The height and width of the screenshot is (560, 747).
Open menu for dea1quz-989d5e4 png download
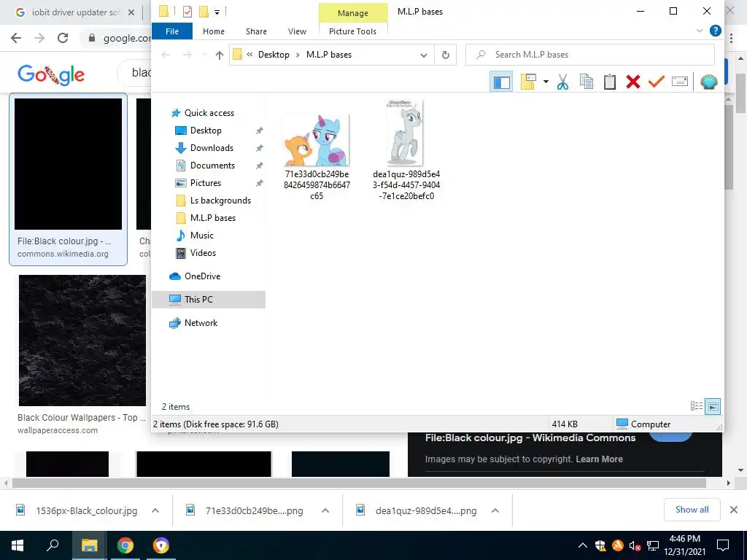(495, 511)
